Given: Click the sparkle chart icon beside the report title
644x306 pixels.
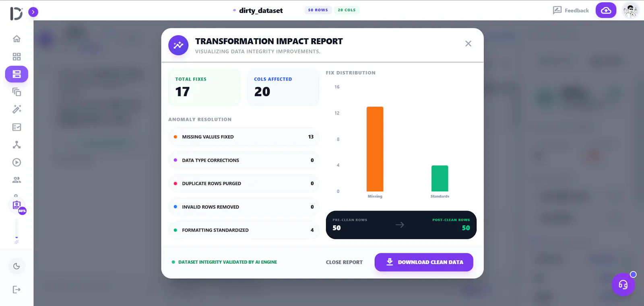Looking at the screenshot, I should point(178,45).
